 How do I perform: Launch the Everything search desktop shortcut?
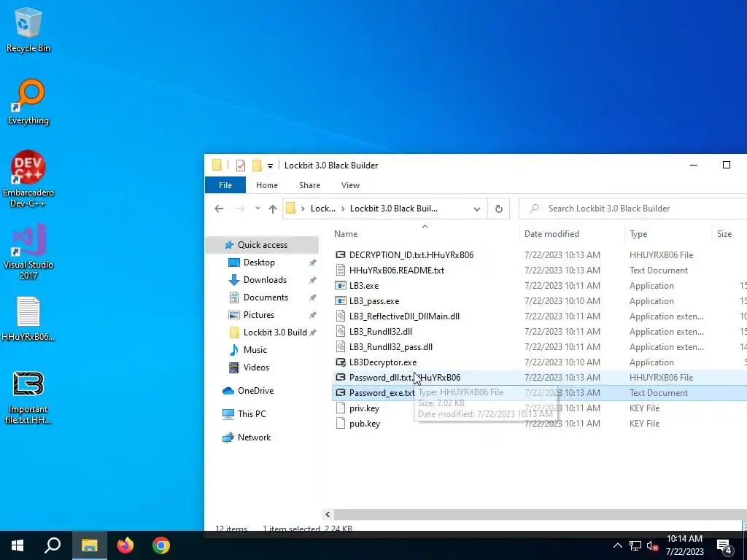tap(28, 102)
